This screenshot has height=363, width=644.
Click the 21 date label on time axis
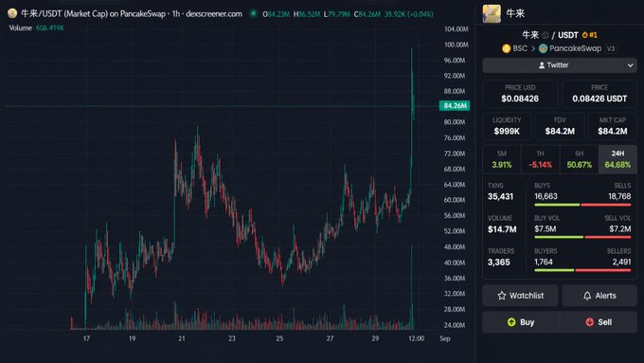click(x=182, y=338)
